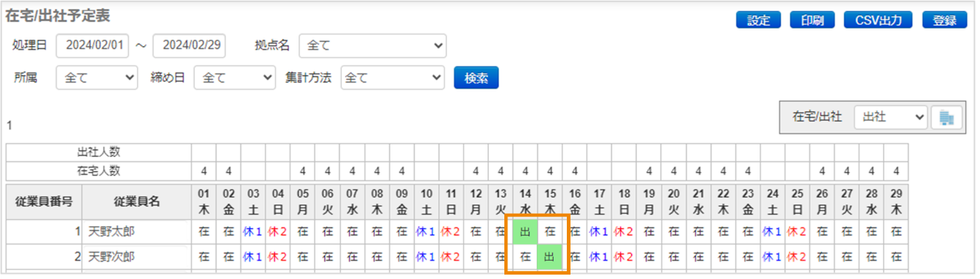Click 天野次郎's 休1 cell on the 10th

(x=426, y=258)
